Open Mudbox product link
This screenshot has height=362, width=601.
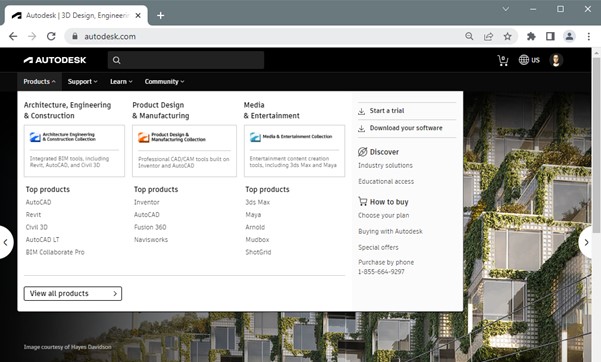[x=257, y=240]
